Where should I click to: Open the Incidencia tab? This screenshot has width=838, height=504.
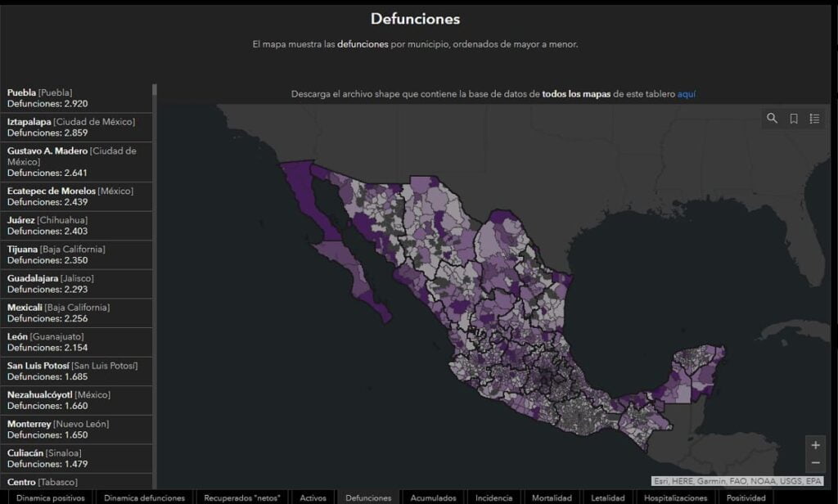tap(494, 497)
